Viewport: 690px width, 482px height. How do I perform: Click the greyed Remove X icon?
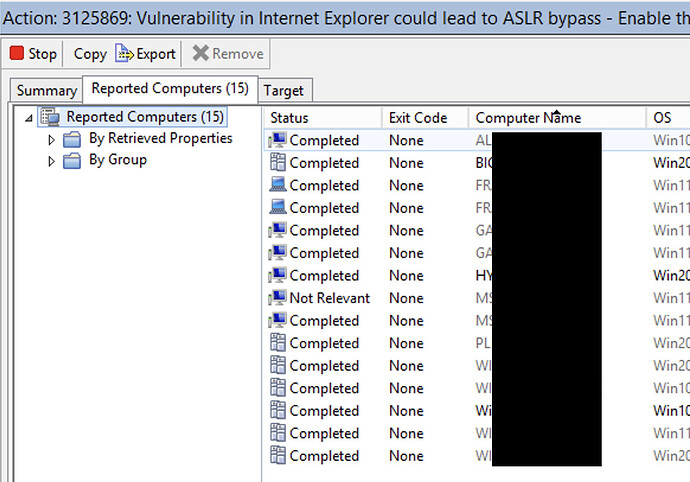(x=201, y=54)
